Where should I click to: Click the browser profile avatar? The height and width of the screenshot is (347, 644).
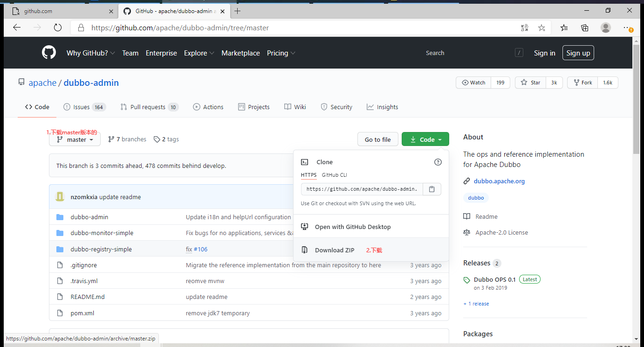(x=606, y=28)
